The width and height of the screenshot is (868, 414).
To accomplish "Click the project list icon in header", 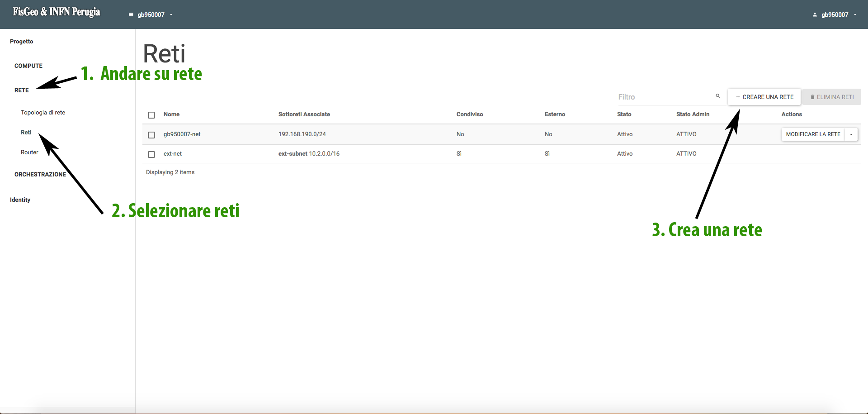I will point(131,15).
